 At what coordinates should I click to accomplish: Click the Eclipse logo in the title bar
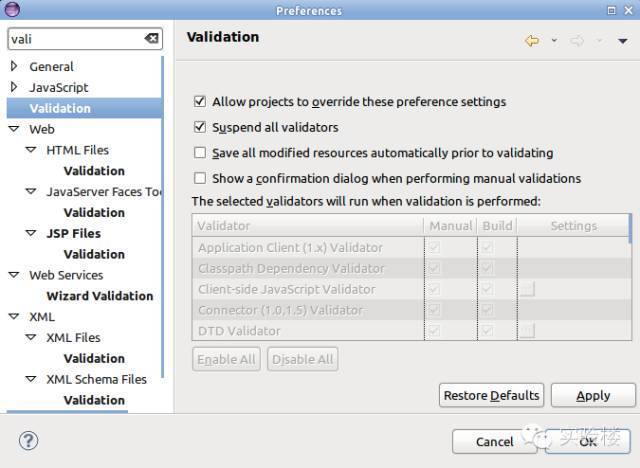(x=12, y=9)
